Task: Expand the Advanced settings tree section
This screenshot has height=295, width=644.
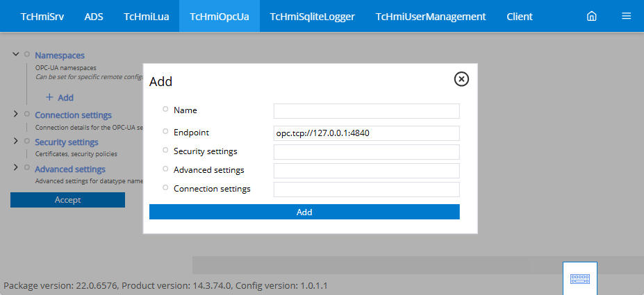Action: (x=15, y=167)
